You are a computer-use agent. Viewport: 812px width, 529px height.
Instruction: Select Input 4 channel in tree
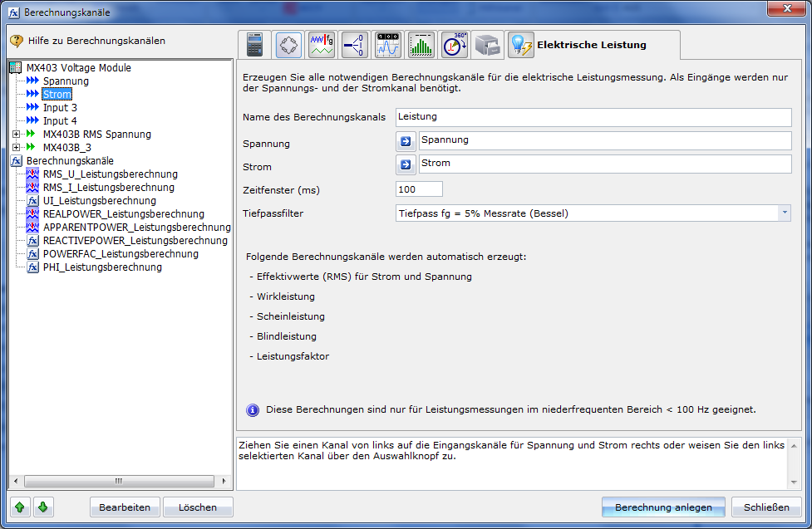pyautogui.click(x=60, y=121)
